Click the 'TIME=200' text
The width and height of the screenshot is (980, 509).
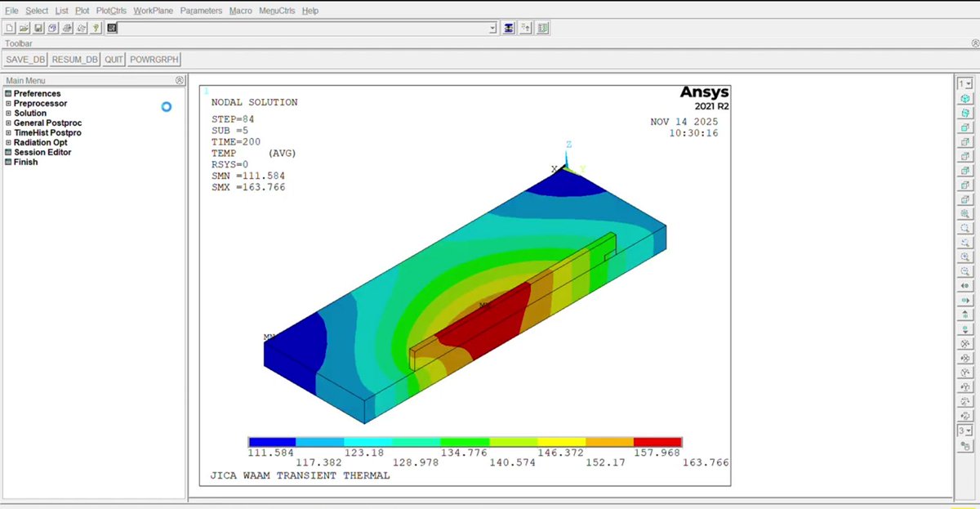click(x=236, y=142)
